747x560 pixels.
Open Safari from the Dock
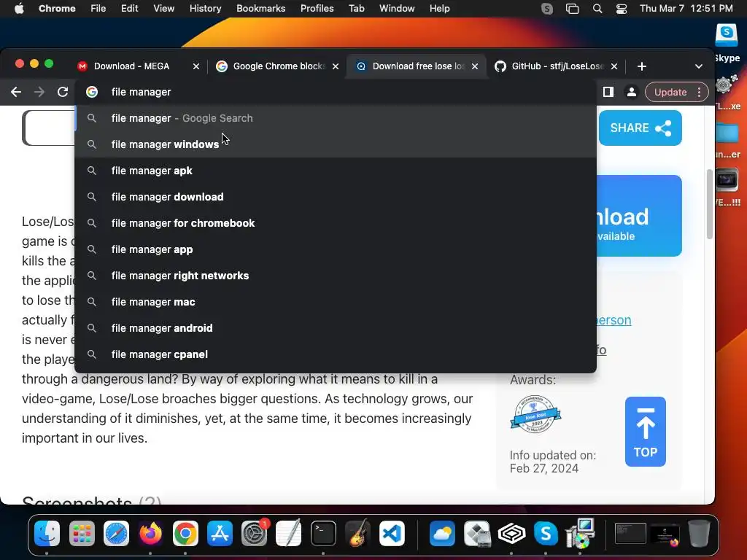(116, 533)
